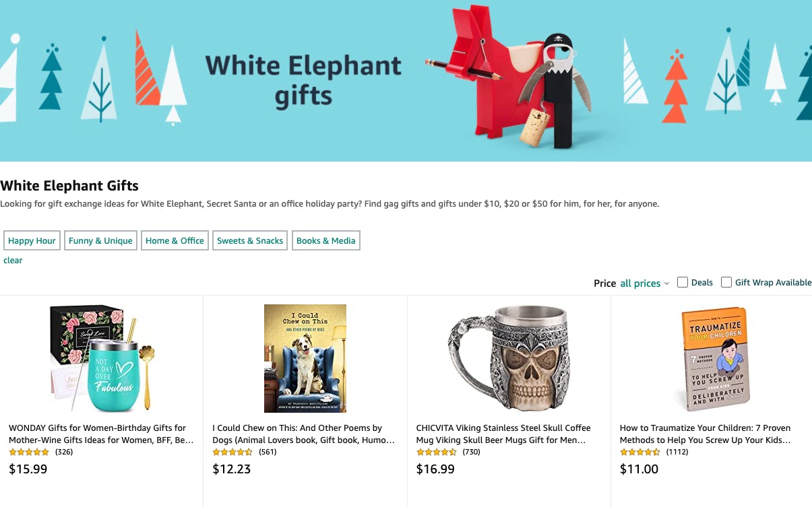This screenshot has height=507, width=812.
Task: View the "(730)" skull mug review count
Action: [471, 452]
